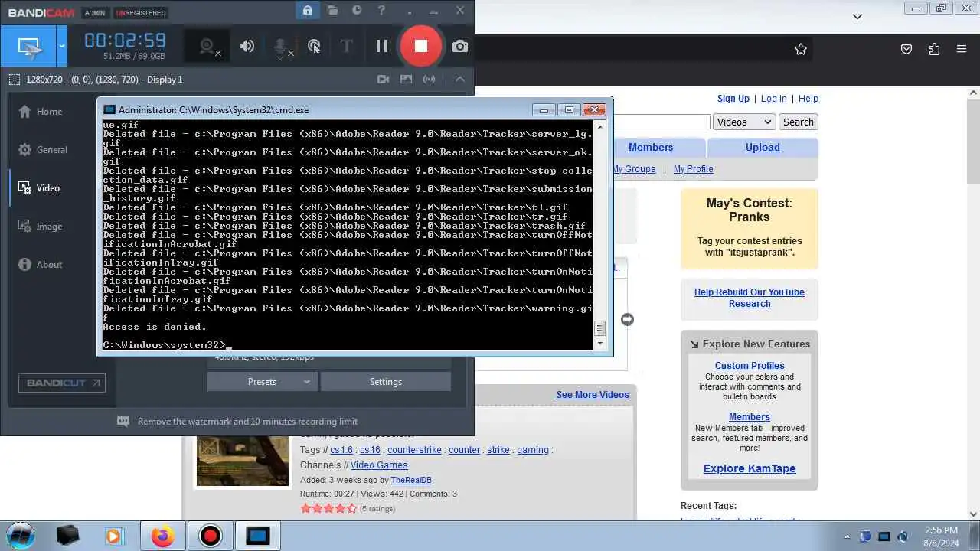This screenshot has width=980, height=551.
Task: Click the BANDICUT button
Action: tap(62, 383)
